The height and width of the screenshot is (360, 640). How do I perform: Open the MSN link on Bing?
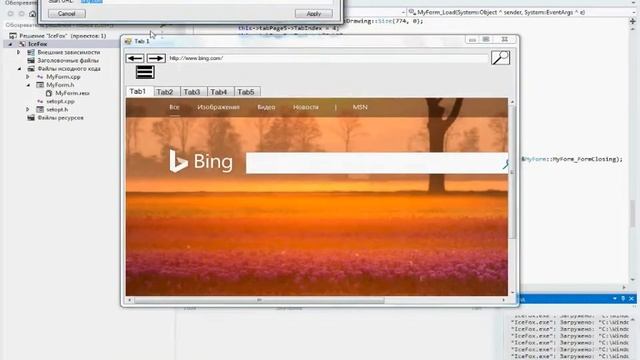point(360,107)
